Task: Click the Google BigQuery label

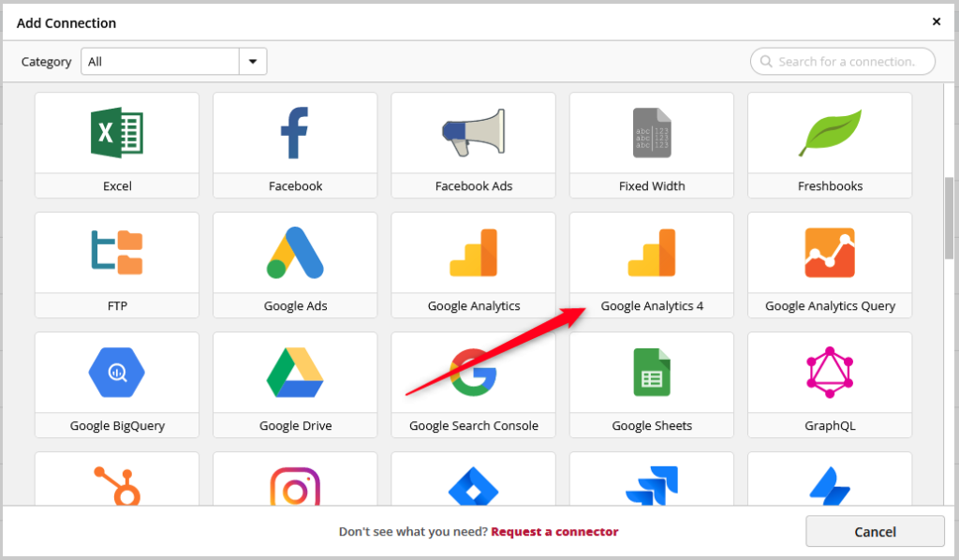Action: pos(117,425)
